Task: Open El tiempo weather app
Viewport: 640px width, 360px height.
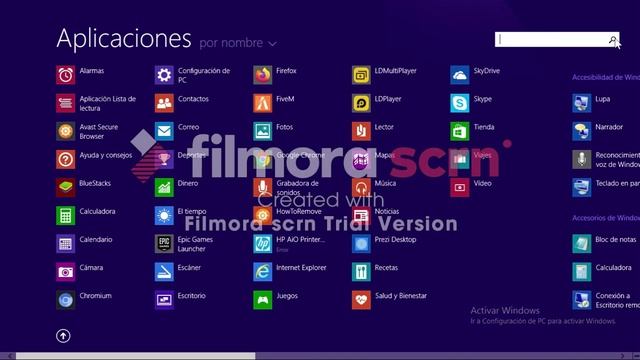Action: click(164, 216)
